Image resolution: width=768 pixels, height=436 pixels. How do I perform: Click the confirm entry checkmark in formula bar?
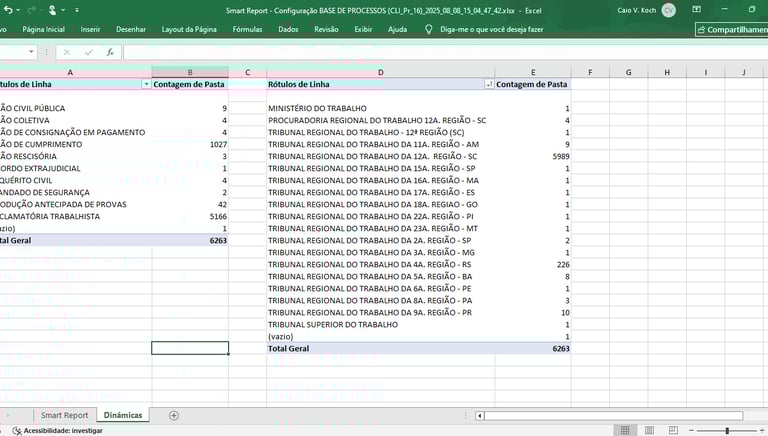tap(88, 52)
